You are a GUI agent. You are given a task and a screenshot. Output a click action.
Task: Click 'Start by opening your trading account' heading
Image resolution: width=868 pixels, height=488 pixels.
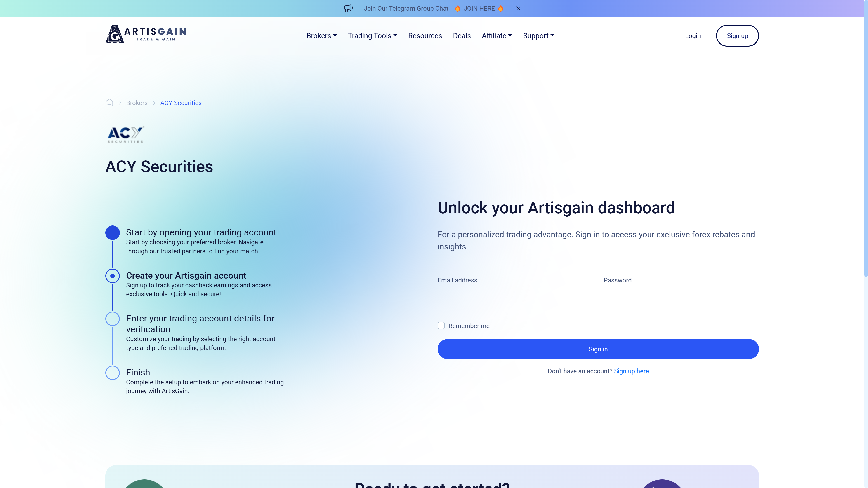201,232
